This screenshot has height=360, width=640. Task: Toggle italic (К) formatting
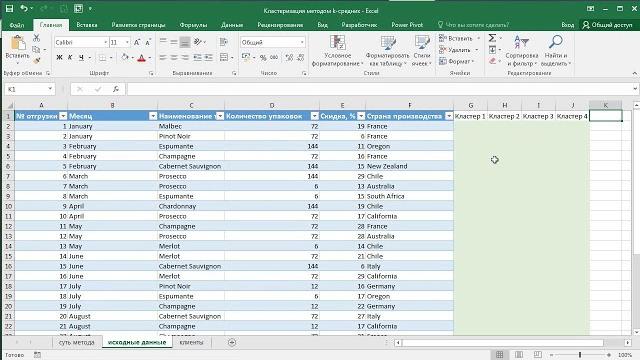coord(70,58)
